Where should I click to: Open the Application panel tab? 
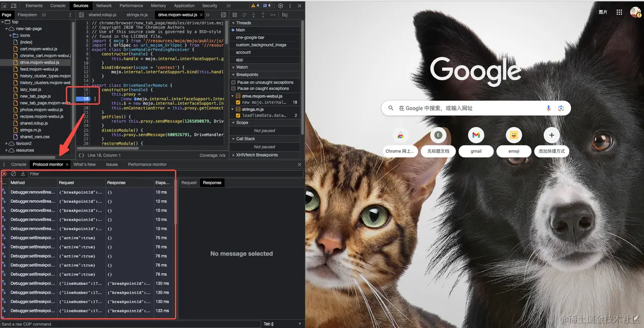click(184, 6)
